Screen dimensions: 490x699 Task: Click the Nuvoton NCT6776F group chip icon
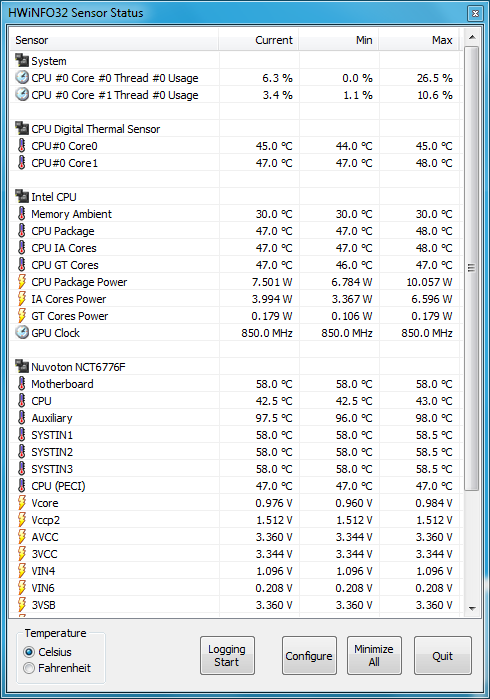pos(21,366)
